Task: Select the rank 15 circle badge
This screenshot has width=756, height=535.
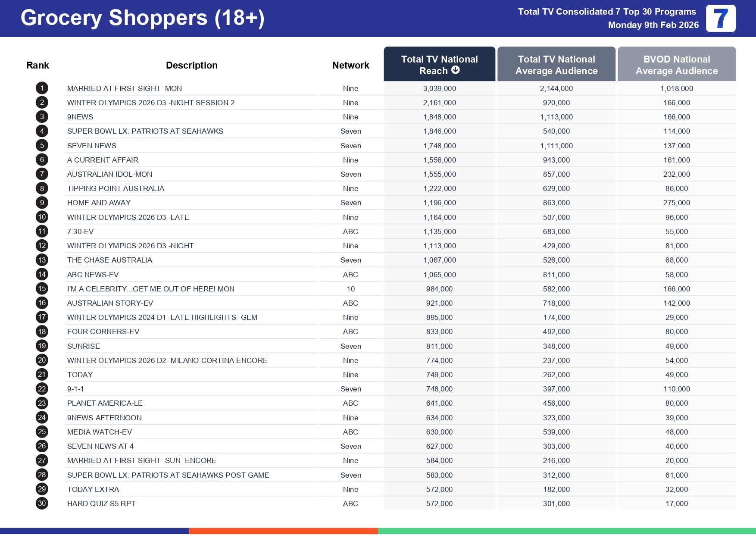Action: (42, 289)
